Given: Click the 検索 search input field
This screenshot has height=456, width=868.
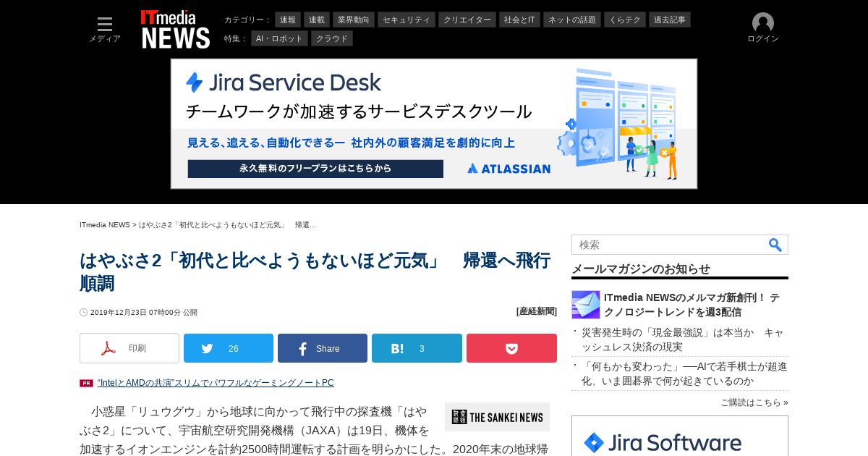Looking at the screenshot, I should (x=669, y=245).
